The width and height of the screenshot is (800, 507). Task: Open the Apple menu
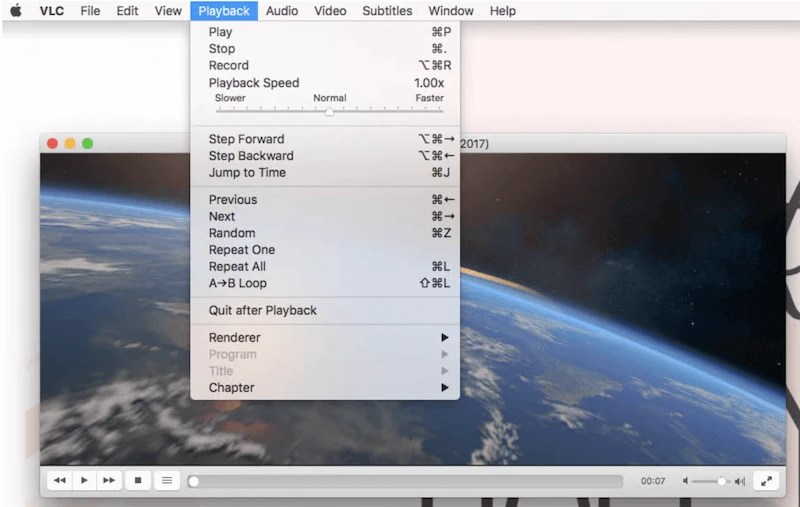tap(16, 10)
